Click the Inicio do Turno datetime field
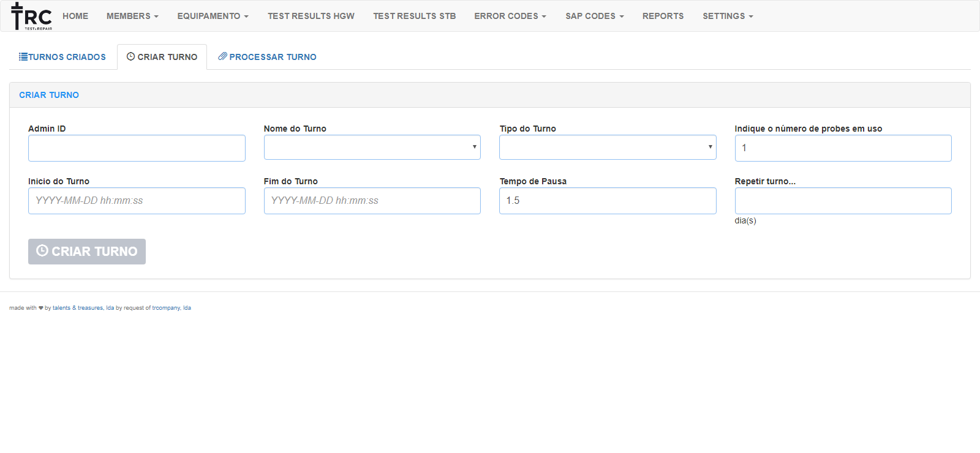 click(137, 201)
